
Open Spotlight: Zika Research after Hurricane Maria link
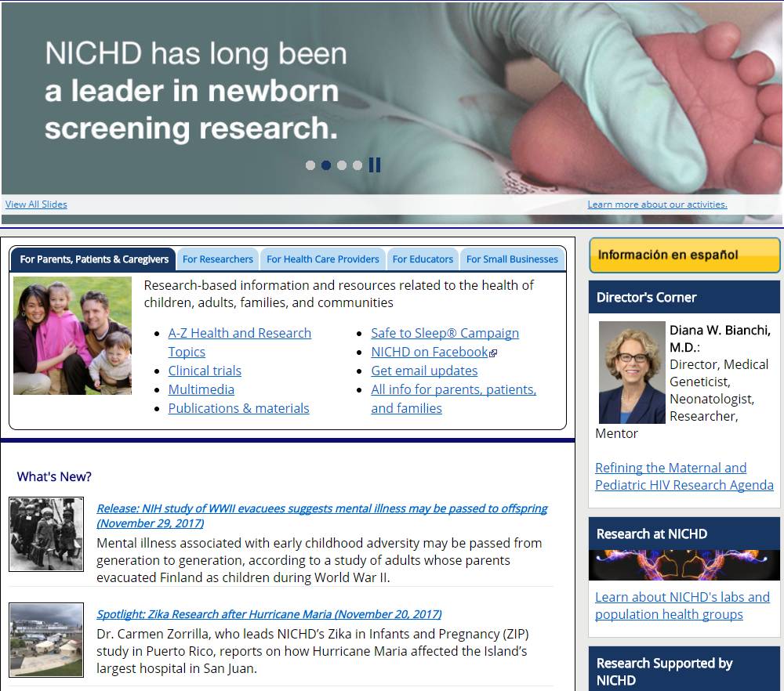point(269,614)
